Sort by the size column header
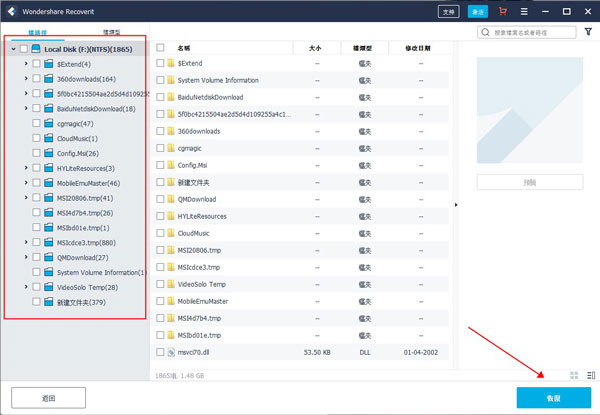This screenshot has width=600, height=415. click(x=315, y=48)
